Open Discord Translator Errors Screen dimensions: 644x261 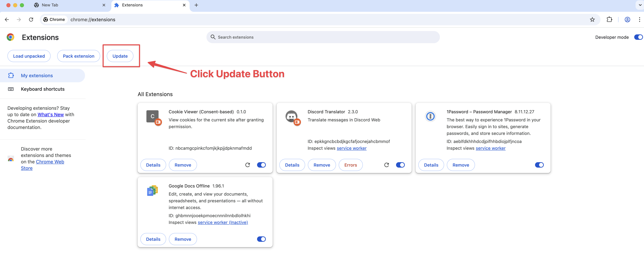pos(350,165)
